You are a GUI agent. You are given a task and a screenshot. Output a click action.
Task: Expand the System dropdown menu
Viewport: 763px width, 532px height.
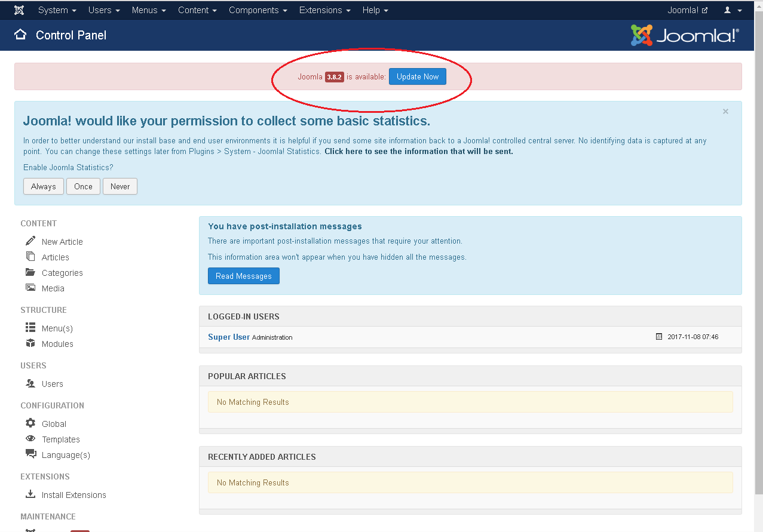point(57,10)
